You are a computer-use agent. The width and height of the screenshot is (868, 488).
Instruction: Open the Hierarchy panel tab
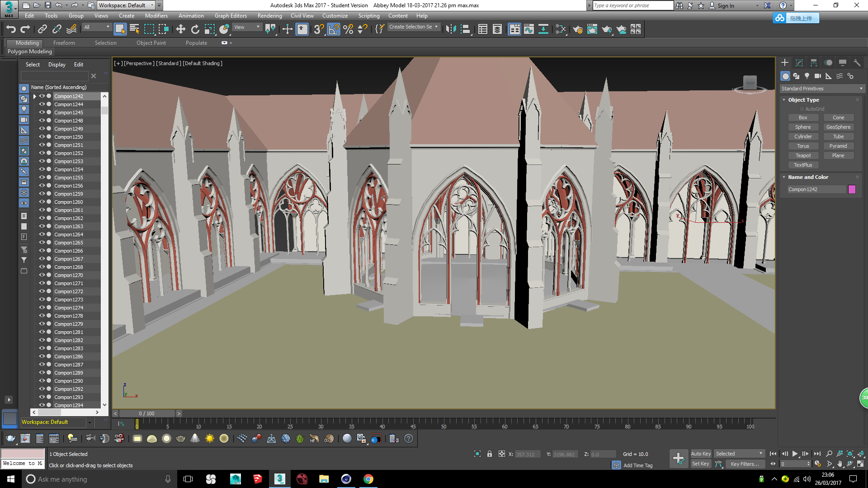(814, 63)
